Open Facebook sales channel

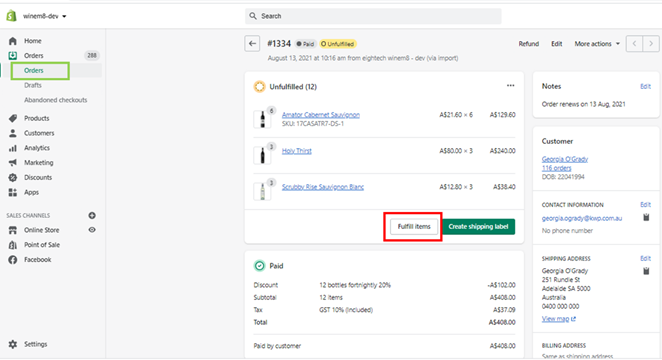pos(38,260)
